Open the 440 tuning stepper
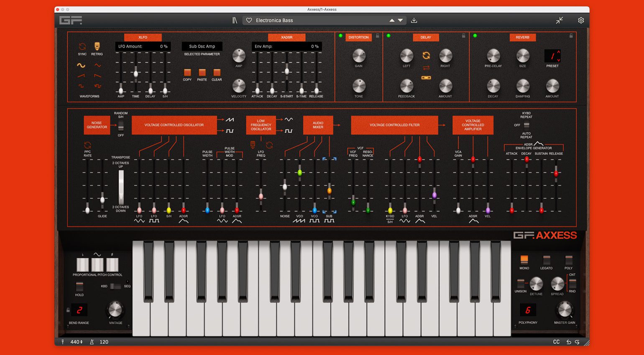Viewport: 644px width, 355px height. coord(77,342)
